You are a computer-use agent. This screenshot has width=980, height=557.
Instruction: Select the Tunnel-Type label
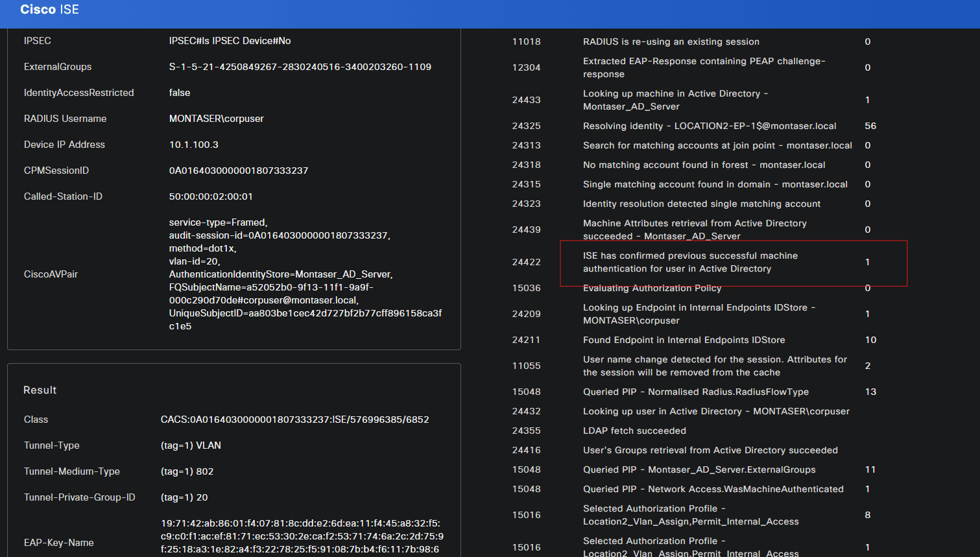[x=52, y=445]
